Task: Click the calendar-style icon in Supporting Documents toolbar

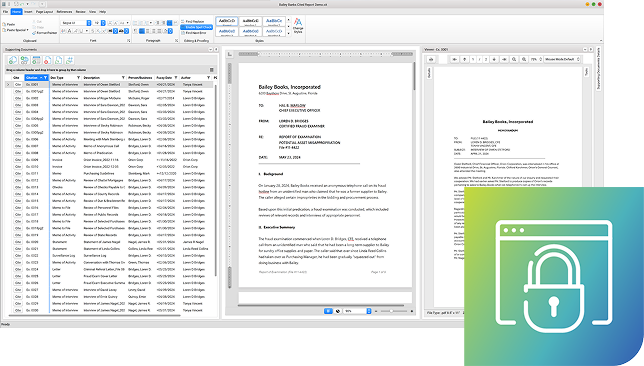Action: tap(36, 60)
